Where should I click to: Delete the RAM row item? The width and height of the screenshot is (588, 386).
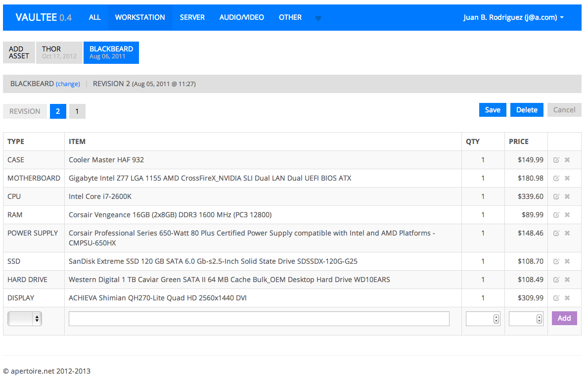click(567, 215)
